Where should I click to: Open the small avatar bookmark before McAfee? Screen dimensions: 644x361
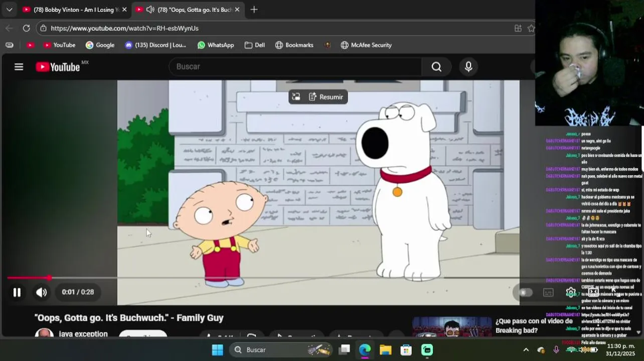click(x=328, y=45)
